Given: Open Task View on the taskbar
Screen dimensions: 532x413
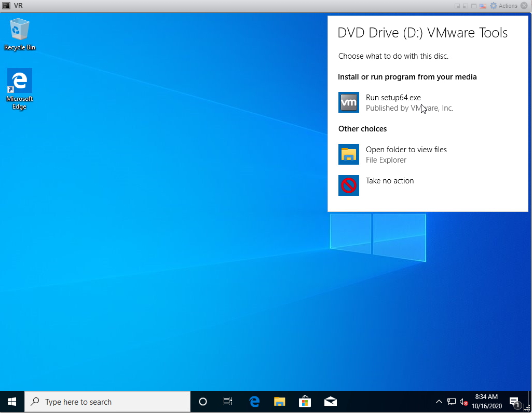Looking at the screenshot, I should (x=228, y=402).
